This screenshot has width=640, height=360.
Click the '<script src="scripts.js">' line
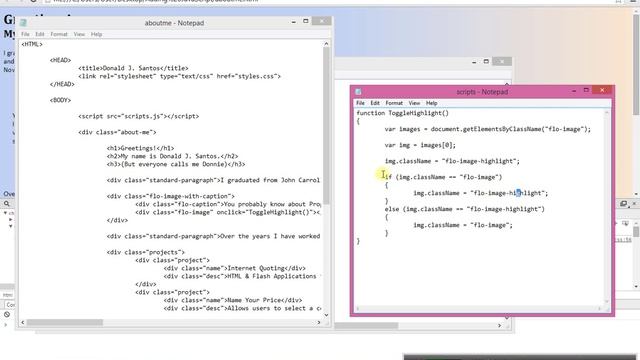138,116
